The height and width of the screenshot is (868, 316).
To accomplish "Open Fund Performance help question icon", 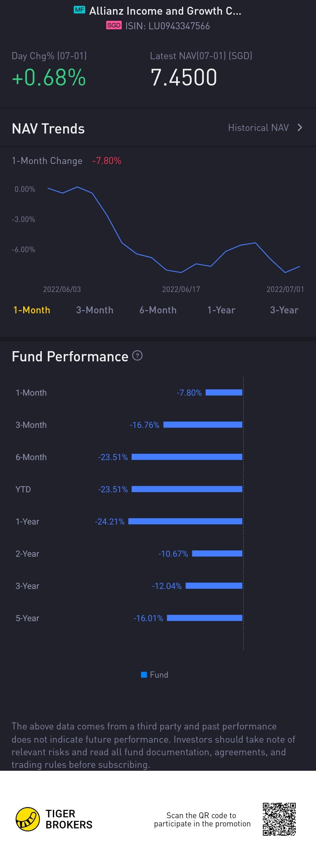I will [137, 356].
